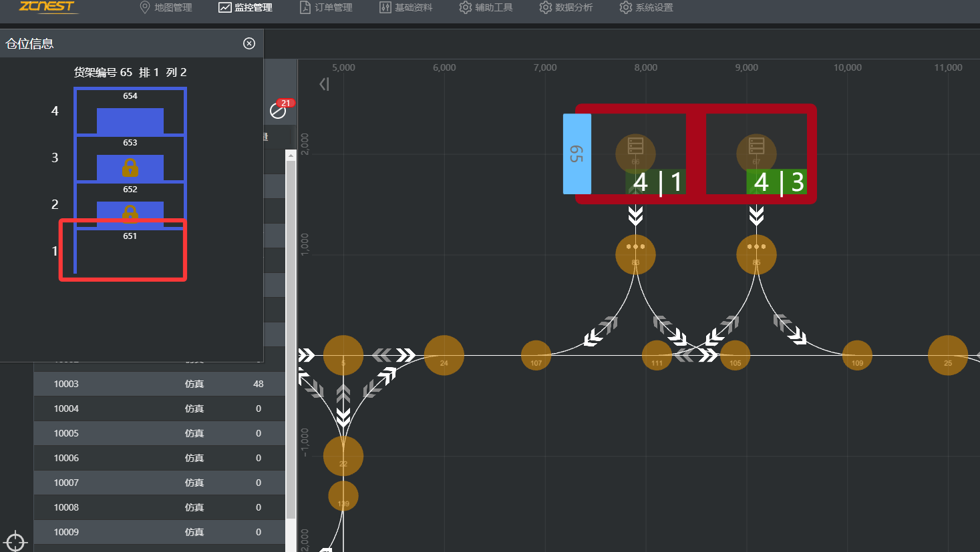
Task: Click the lock icon on slot 652
Action: pyautogui.click(x=130, y=213)
